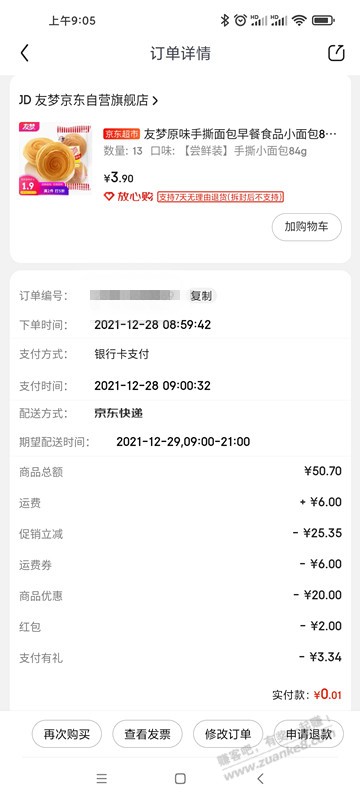Tap the back arrow icon

click(24, 53)
